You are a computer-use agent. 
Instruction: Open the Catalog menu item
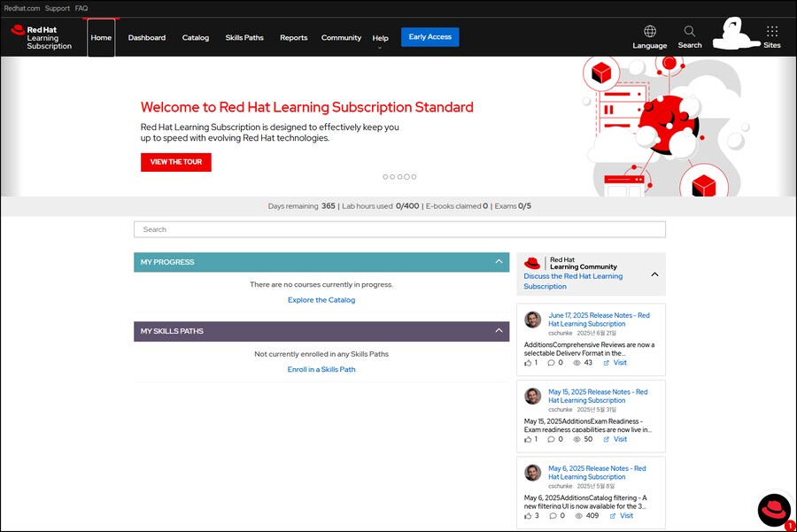(x=196, y=37)
